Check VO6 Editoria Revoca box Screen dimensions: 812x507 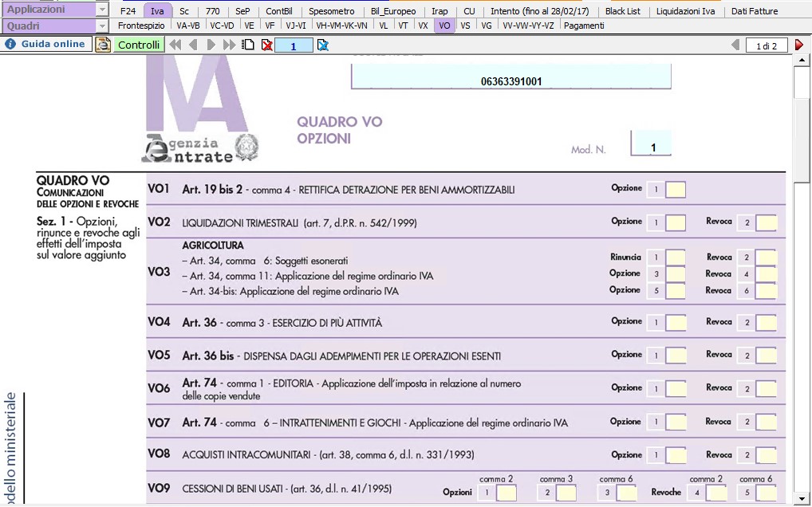[766, 389]
